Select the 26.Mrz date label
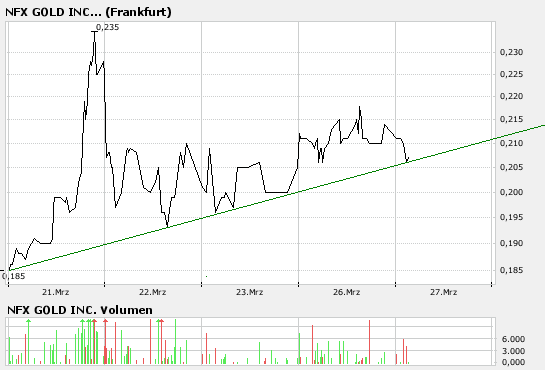 click(347, 292)
